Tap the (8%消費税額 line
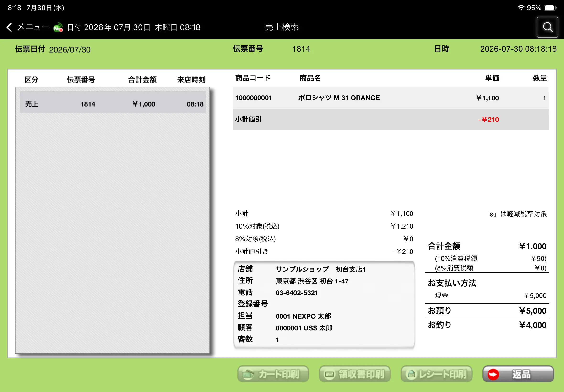The image size is (564, 392). [x=491, y=268]
